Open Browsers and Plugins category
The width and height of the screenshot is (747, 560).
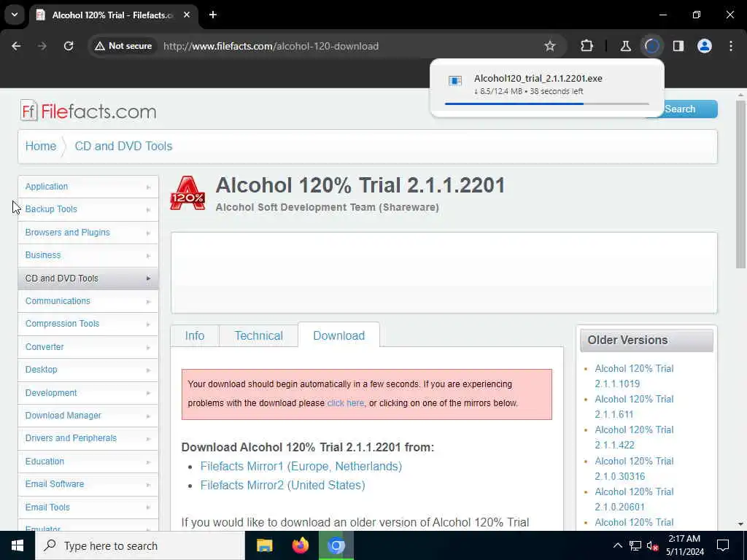pyautogui.click(x=88, y=233)
